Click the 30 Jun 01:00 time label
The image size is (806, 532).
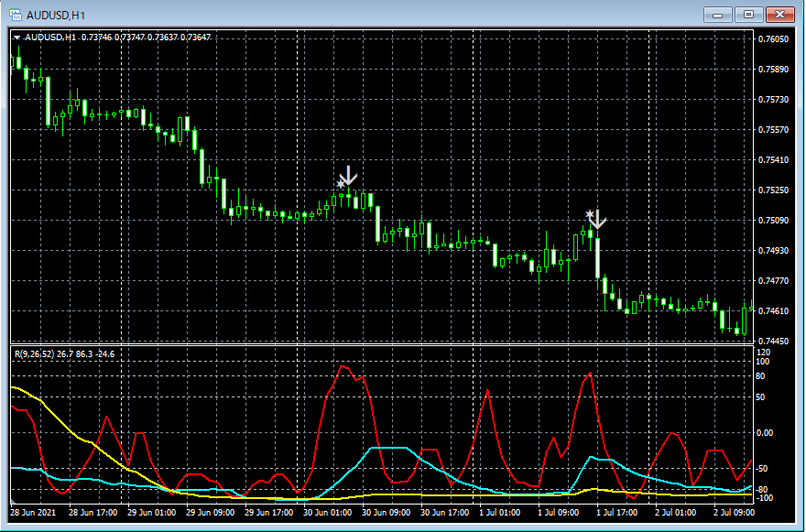(x=328, y=513)
